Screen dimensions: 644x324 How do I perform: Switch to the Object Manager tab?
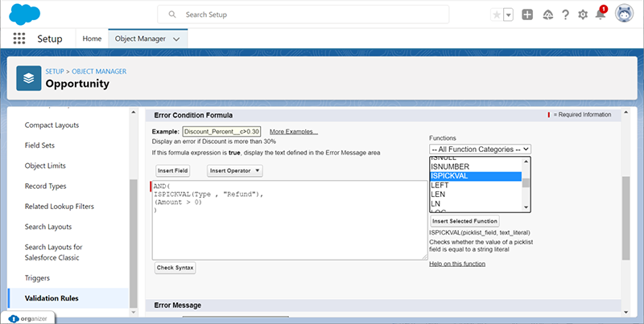[140, 39]
